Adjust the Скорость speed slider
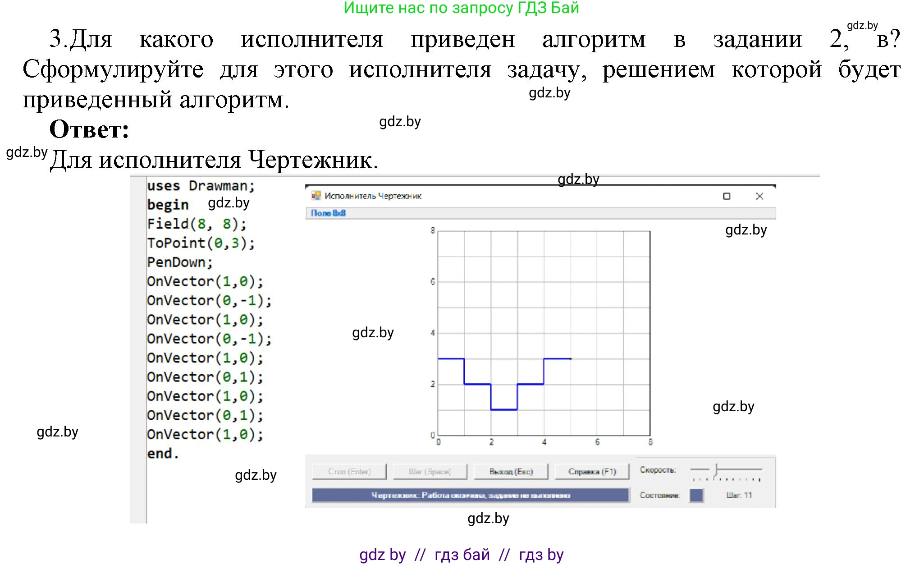Screen dimensions: 924x565 (714, 470)
